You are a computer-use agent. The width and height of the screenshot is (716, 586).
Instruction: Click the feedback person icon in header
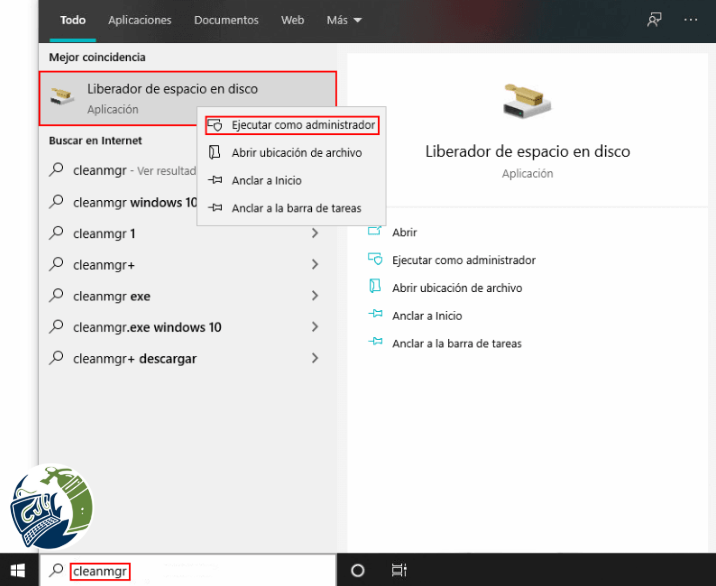(654, 20)
